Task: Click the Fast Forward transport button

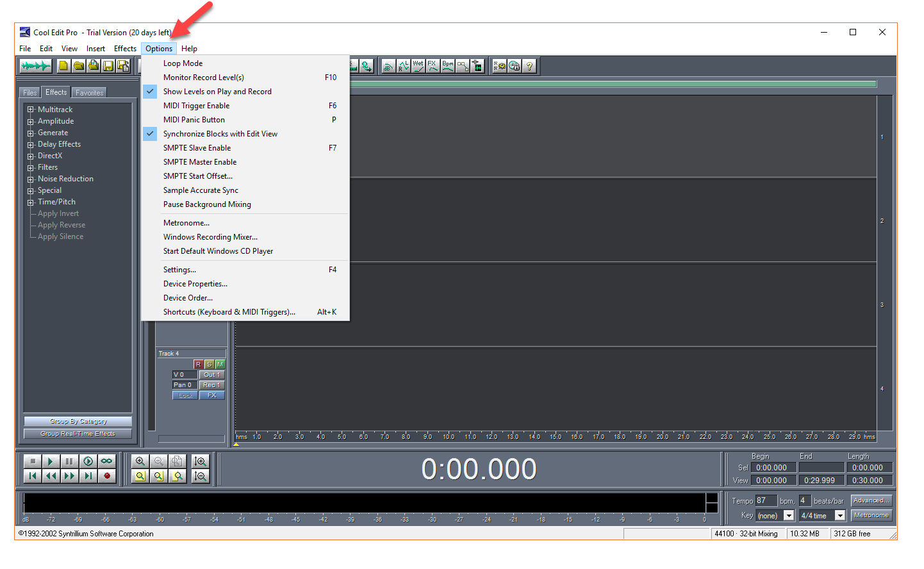Action: [69, 476]
